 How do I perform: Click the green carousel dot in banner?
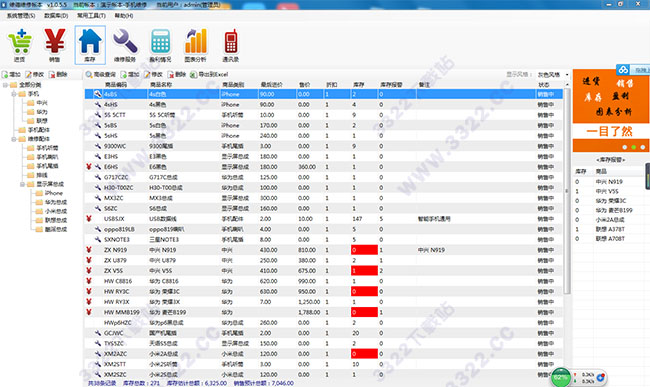633,147
